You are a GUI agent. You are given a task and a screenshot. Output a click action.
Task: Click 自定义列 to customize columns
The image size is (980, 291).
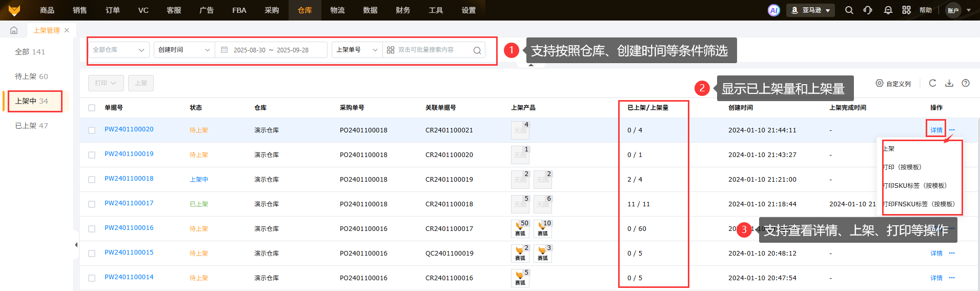click(893, 84)
